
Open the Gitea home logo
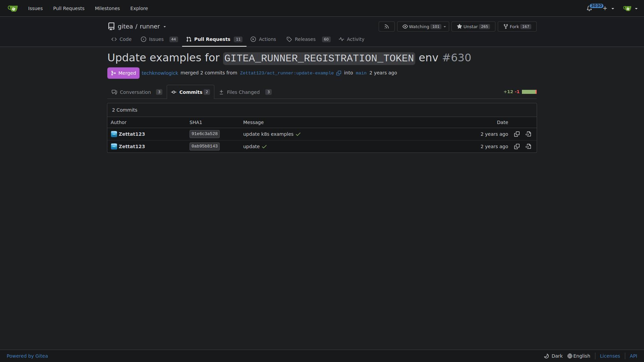click(12, 8)
